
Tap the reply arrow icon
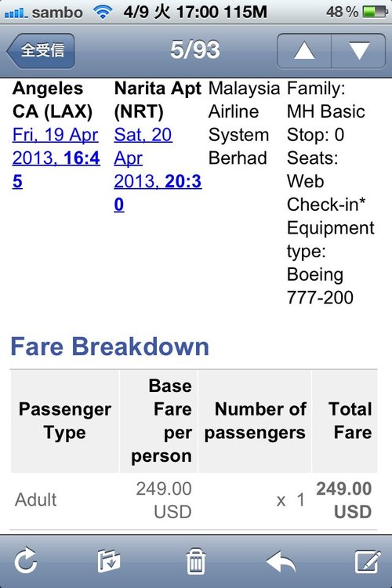point(281,561)
